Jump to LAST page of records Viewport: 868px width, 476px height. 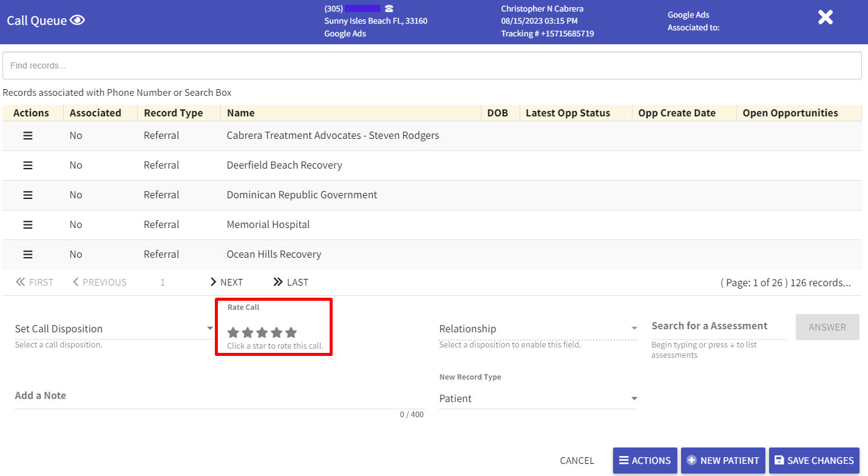291,282
